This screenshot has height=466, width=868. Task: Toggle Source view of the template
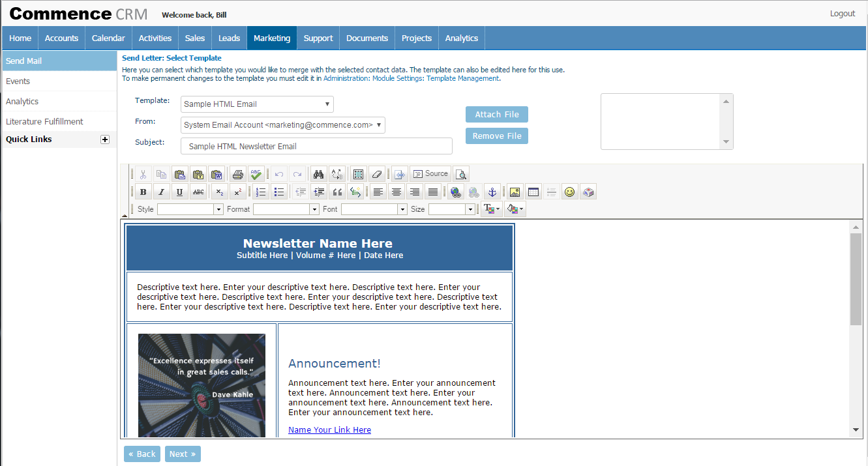[430, 174]
